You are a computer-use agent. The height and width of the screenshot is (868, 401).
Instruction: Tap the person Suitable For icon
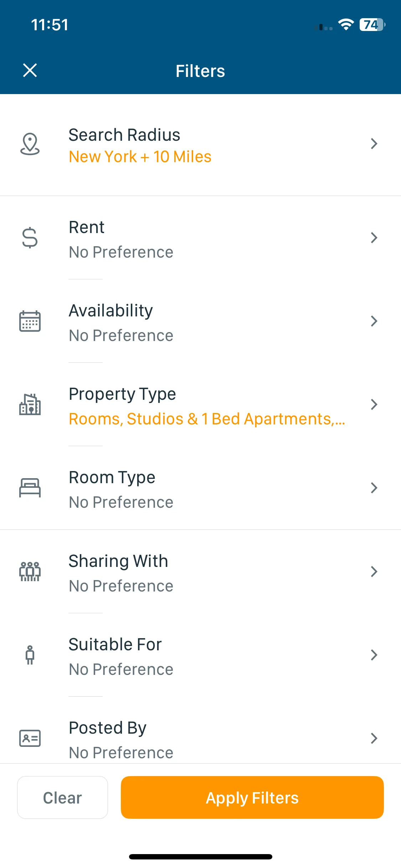tap(30, 655)
